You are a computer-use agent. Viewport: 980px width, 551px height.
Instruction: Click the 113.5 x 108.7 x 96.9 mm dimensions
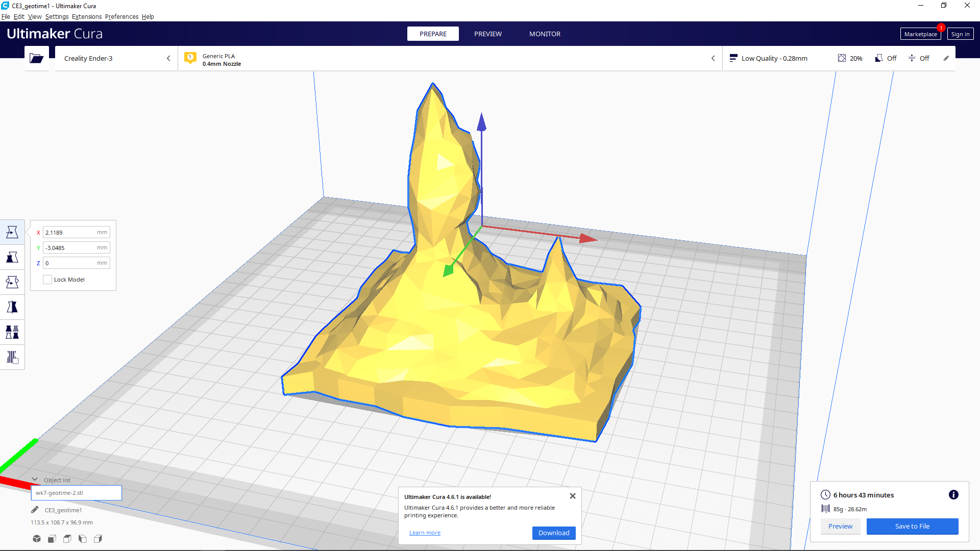(62, 522)
